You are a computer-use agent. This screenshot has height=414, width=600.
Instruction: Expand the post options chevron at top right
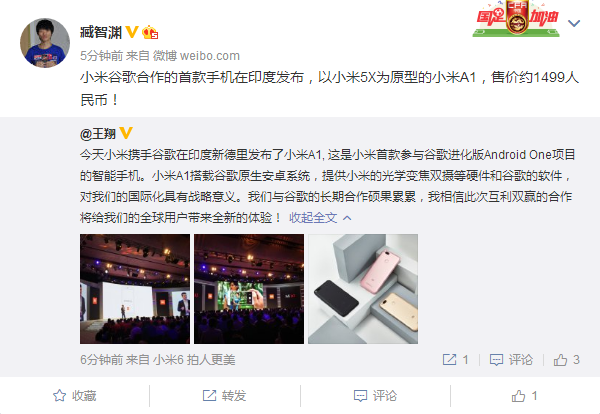point(574,24)
